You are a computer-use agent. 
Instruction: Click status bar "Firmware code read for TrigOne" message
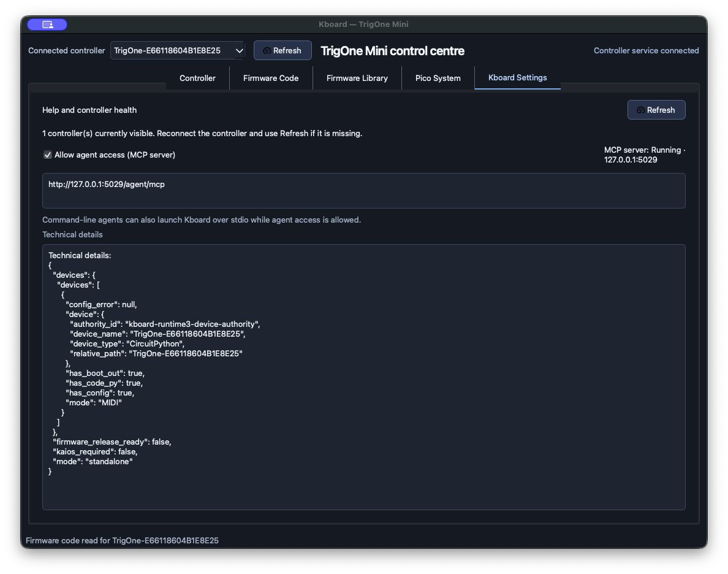point(122,540)
